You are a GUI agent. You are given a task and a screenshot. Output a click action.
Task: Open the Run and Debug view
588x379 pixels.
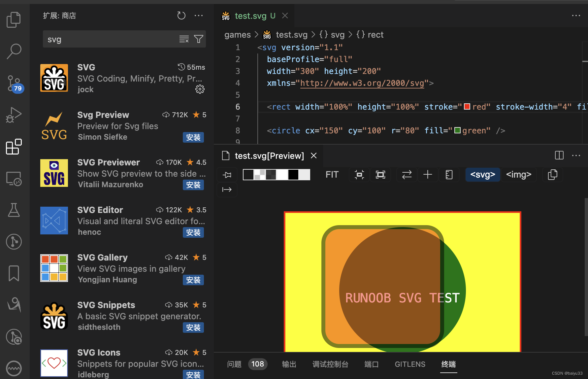point(14,115)
